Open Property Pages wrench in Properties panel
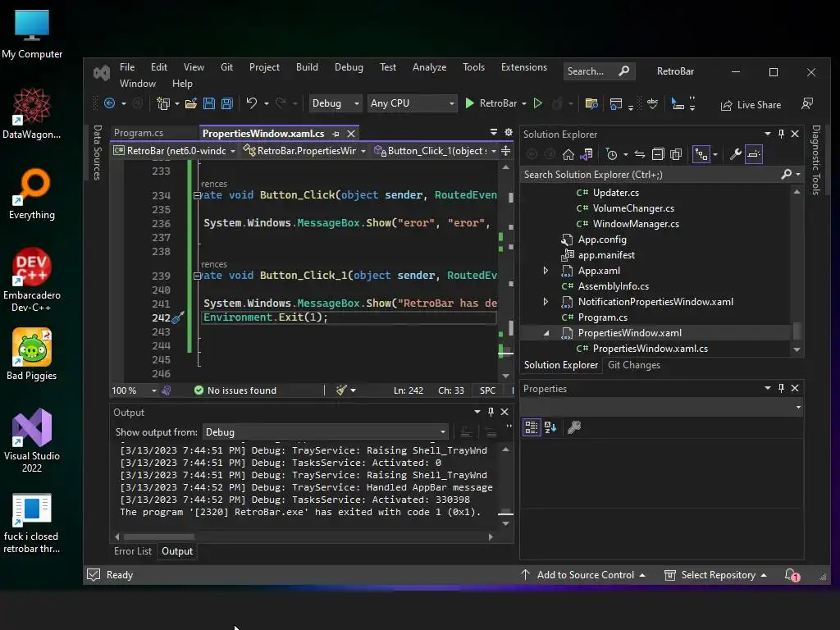 573,427
